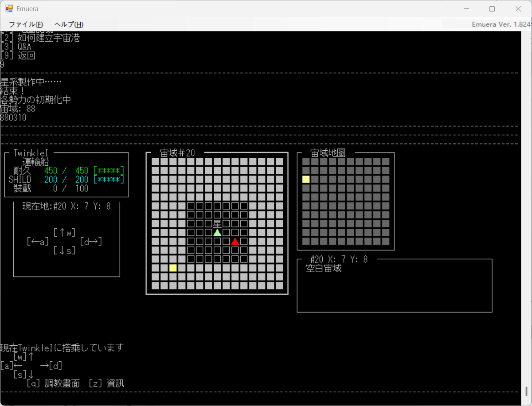Click yellow square in sector #20 grid
This screenshot has height=406, width=532.
(x=173, y=268)
